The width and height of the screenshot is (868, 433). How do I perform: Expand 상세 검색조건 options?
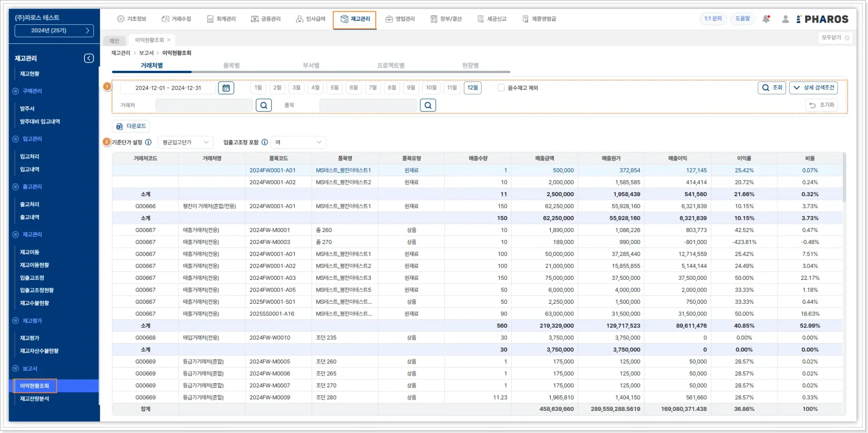813,88
